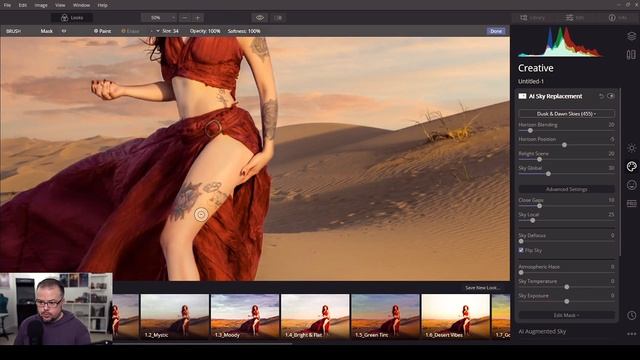Expand the AI Augmented Sky tool
The height and width of the screenshot is (360, 640).
click(542, 331)
